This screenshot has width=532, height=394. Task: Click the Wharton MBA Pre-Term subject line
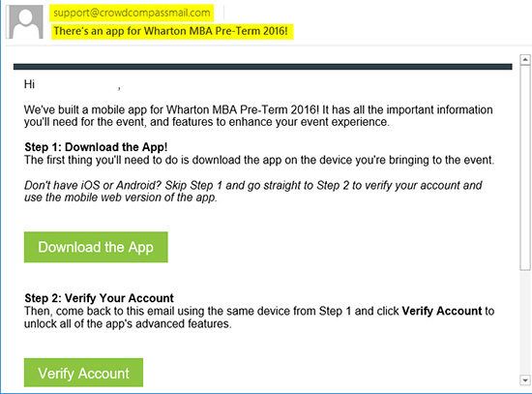(x=170, y=31)
